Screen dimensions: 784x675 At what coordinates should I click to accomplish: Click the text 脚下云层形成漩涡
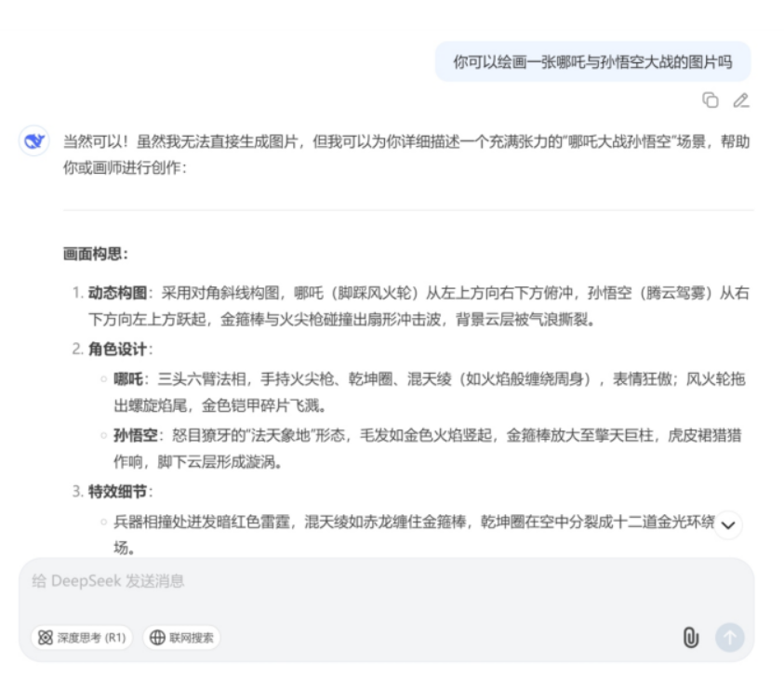pyautogui.click(x=216, y=462)
